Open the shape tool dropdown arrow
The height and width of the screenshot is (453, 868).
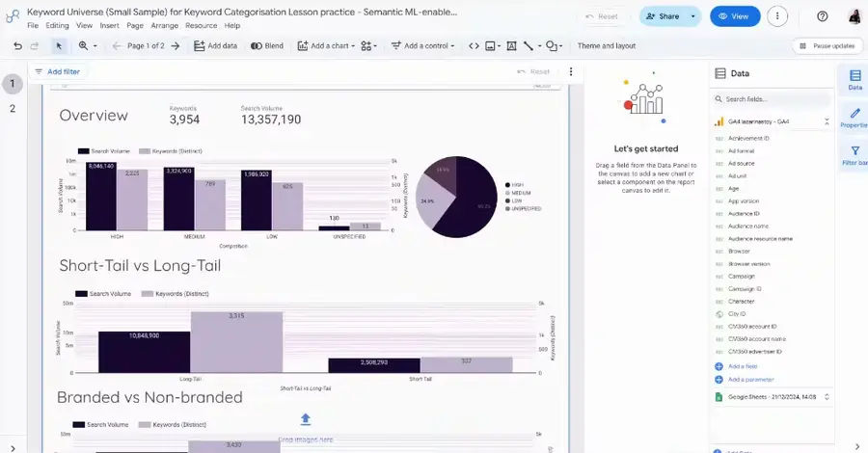tap(560, 46)
